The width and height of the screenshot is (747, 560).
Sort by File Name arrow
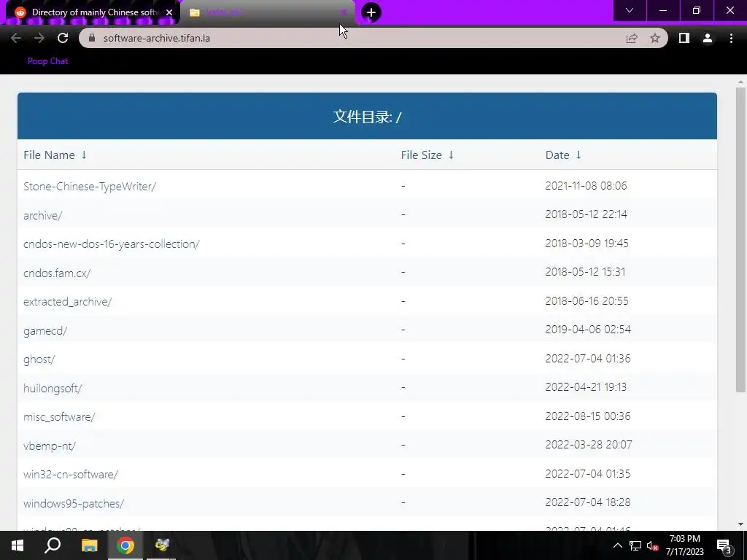click(x=84, y=155)
